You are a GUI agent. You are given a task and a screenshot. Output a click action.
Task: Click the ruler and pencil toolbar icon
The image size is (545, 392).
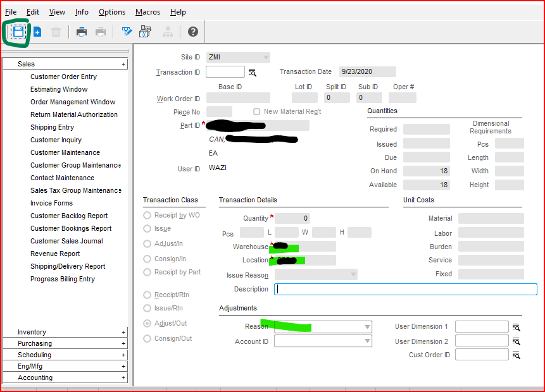[x=127, y=32]
